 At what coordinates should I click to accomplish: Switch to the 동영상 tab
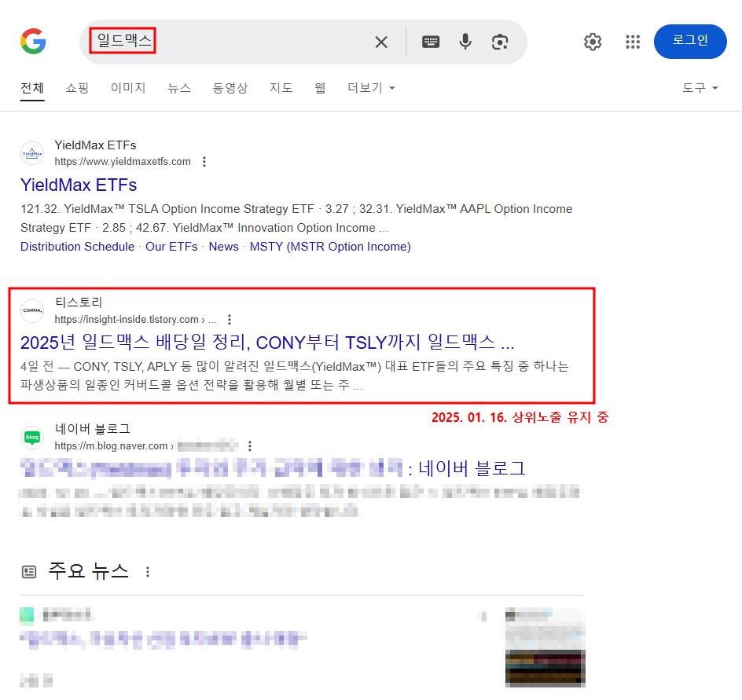(230, 88)
